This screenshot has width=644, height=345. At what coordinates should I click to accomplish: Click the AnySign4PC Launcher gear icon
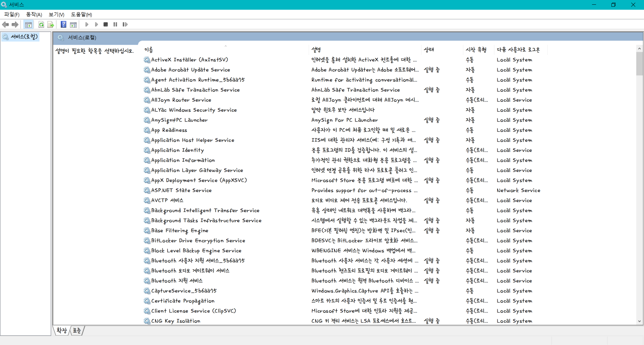pos(147,120)
